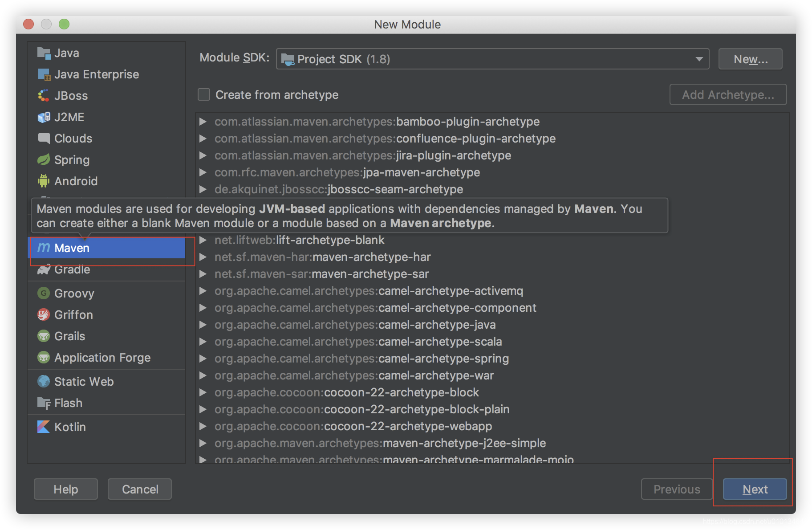This screenshot has width=812, height=530.
Task: Click the Add Archetype... button
Action: 728,94
